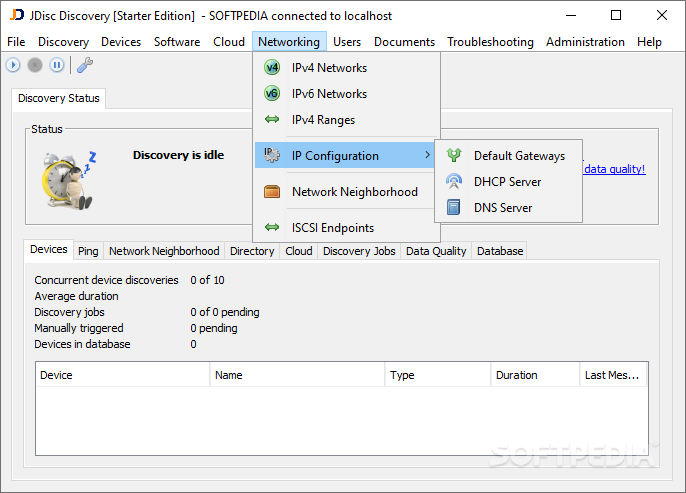This screenshot has height=493, width=686.
Task: Pause discovery with the pause icon
Action: tap(56, 65)
